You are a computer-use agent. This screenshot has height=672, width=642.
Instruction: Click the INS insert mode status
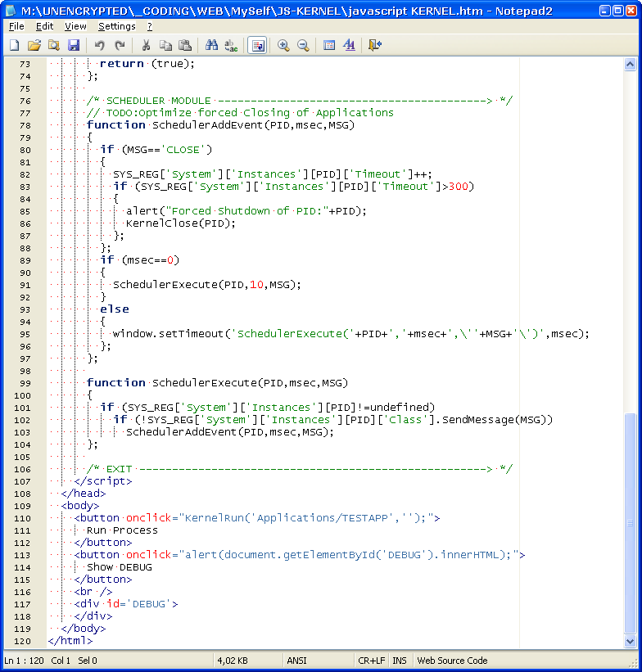tap(400, 661)
